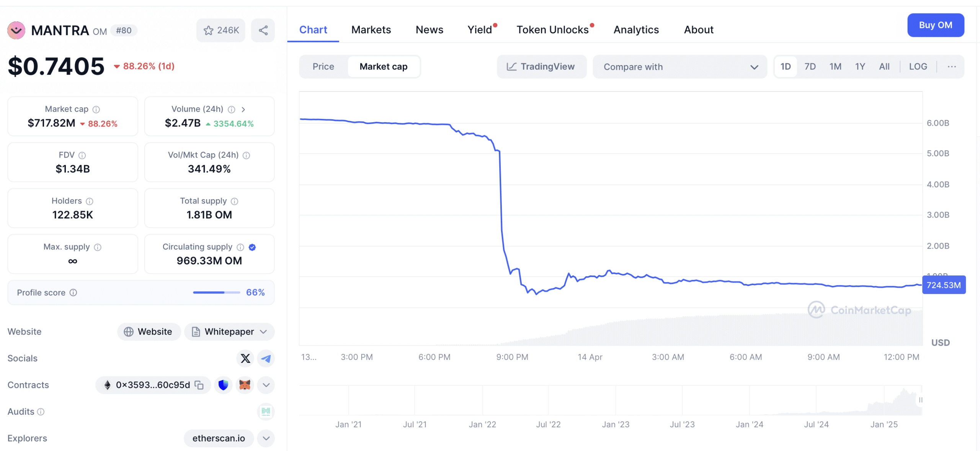The image size is (980, 451).
Task: Expand more contracts chevron
Action: click(x=266, y=385)
